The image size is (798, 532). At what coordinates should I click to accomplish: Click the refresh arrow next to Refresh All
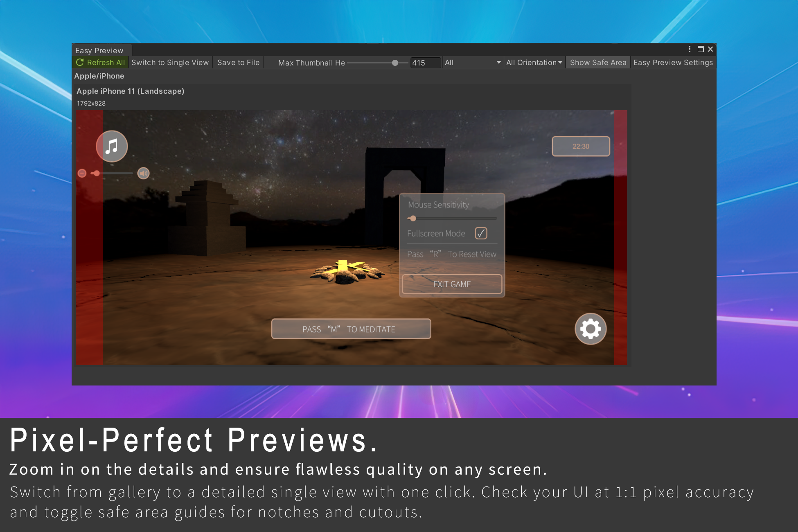pos(80,62)
